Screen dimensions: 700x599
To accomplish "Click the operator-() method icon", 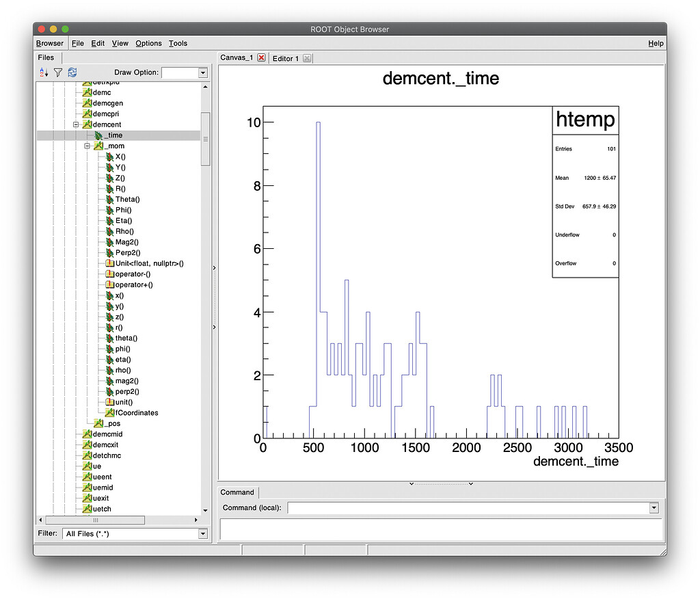I will click(110, 274).
